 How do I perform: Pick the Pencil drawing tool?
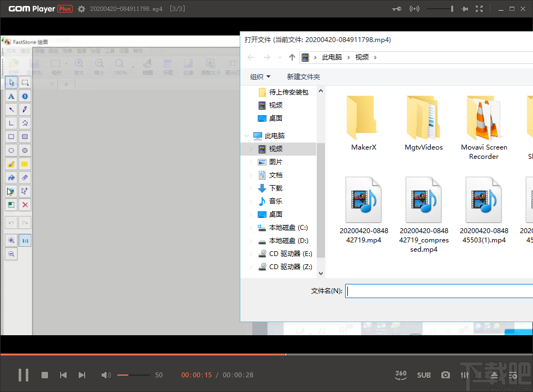[25, 109]
